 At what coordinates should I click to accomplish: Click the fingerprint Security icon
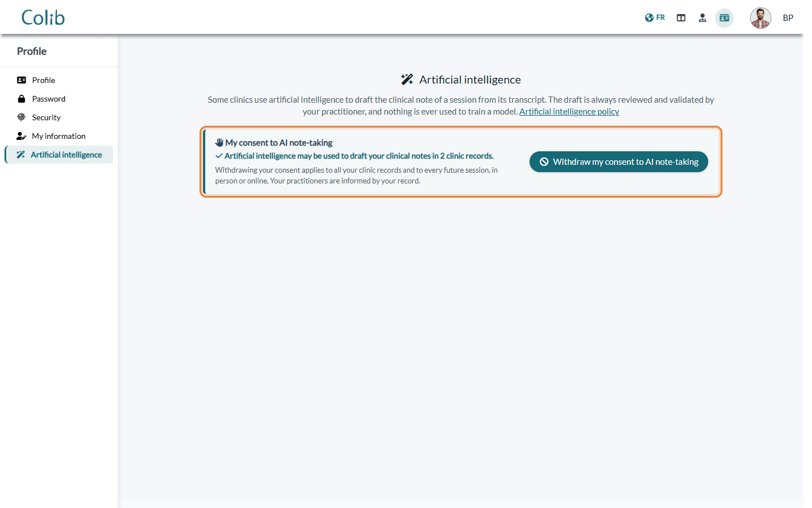click(x=21, y=117)
